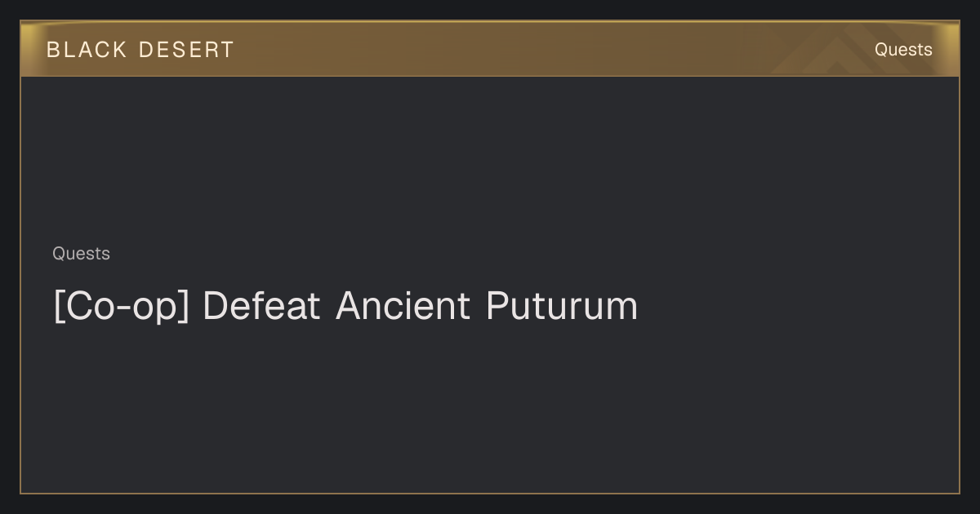Viewport: 980px width, 514px height.
Task: Click the word Puturum in the heading
Action: [x=562, y=307]
